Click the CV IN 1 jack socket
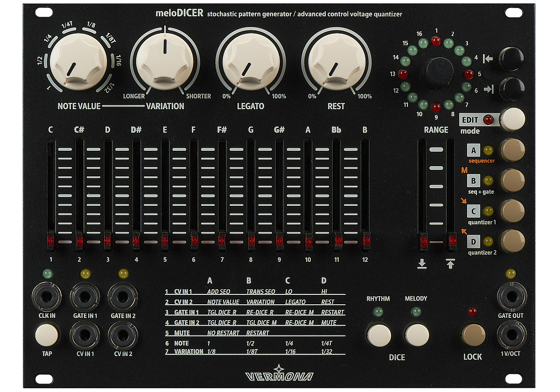This screenshot has width=560, height=392. coord(85,335)
